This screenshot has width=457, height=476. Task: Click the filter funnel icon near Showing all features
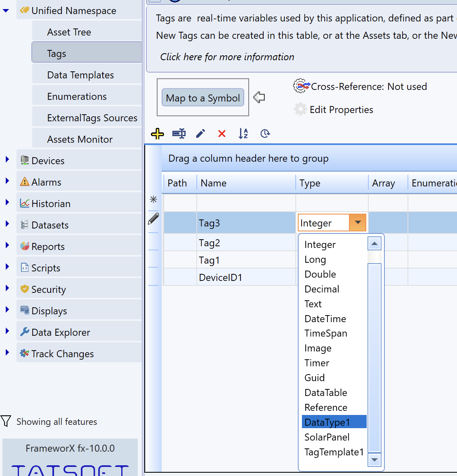click(x=6, y=421)
